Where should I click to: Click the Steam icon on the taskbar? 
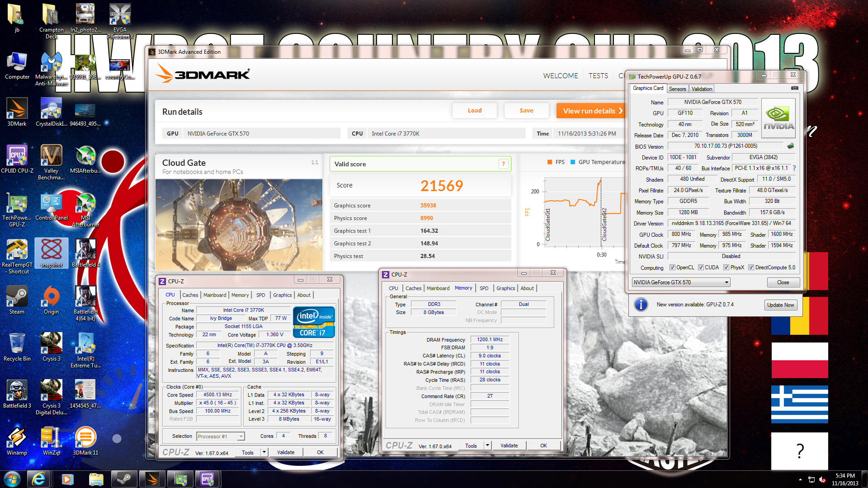[124, 479]
